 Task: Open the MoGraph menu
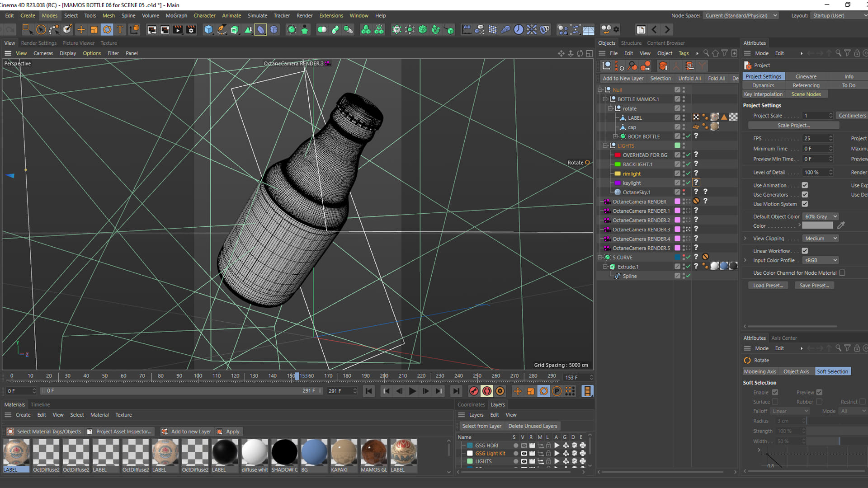tap(176, 15)
